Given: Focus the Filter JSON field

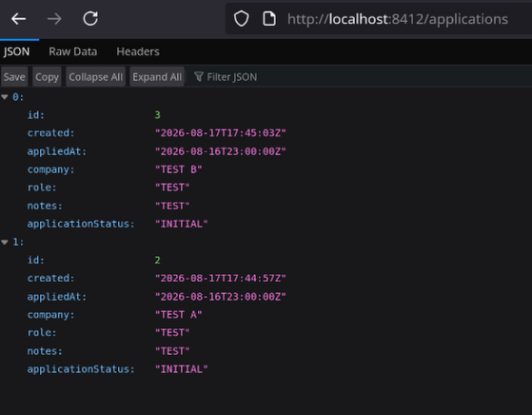Looking at the screenshot, I should (360, 77).
